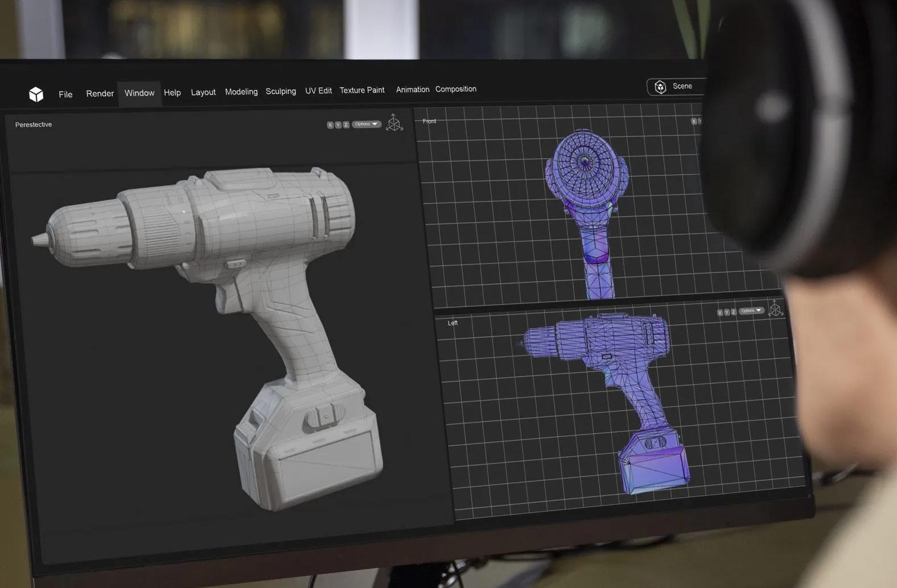Click the Scene cube icon
Viewport: 897px width, 588px height.
(660, 87)
